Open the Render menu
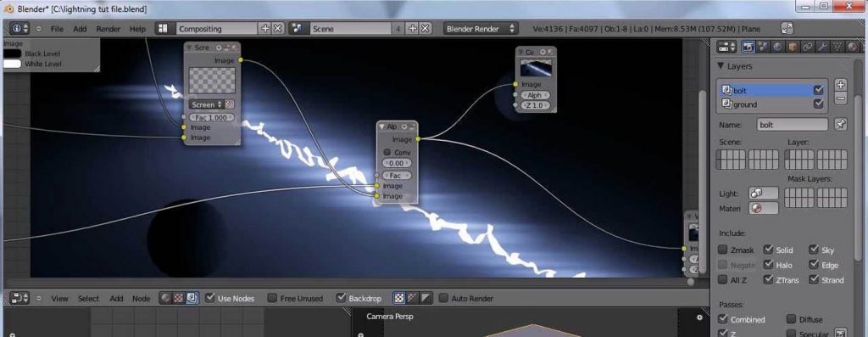This screenshot has width=868, height=337. click(108, 29)
